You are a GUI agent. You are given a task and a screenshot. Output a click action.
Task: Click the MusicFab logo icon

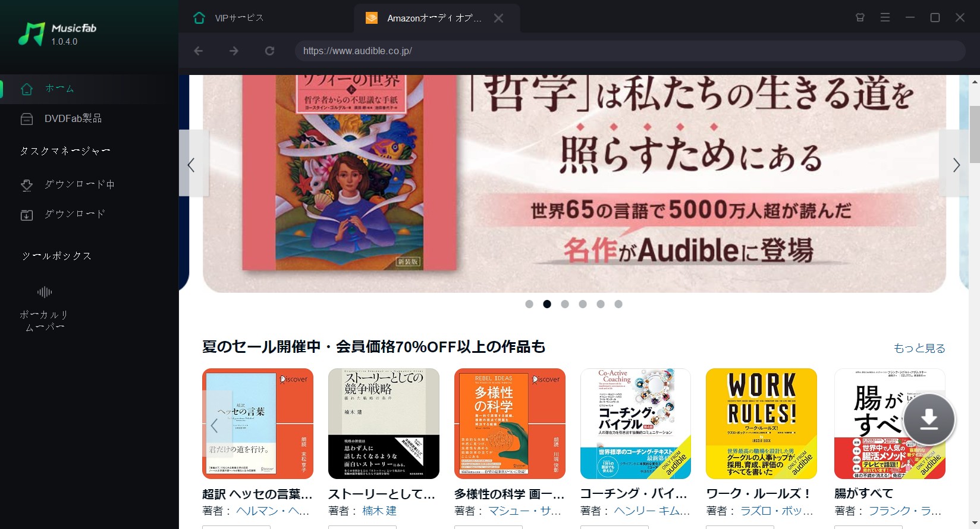point(32,34)
